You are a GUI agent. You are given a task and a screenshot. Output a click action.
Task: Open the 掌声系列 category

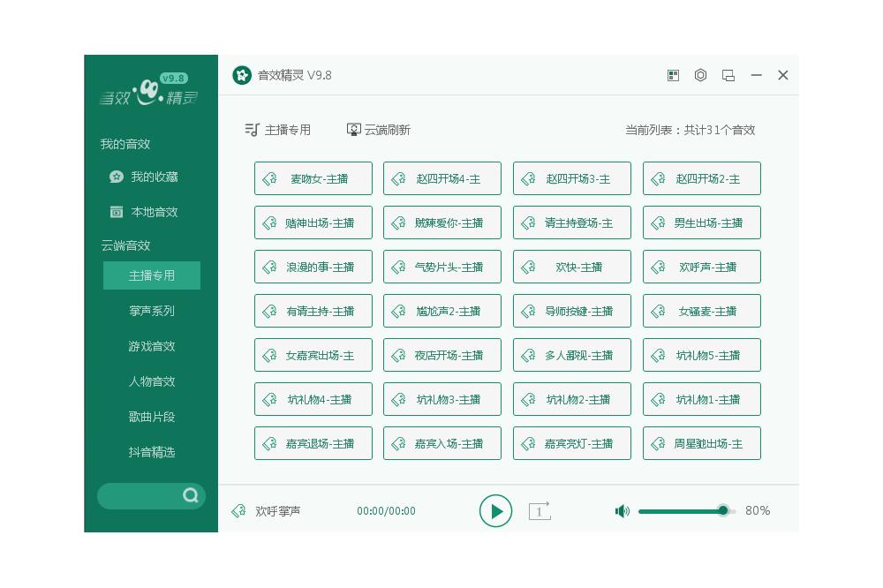tap(152, 311)
